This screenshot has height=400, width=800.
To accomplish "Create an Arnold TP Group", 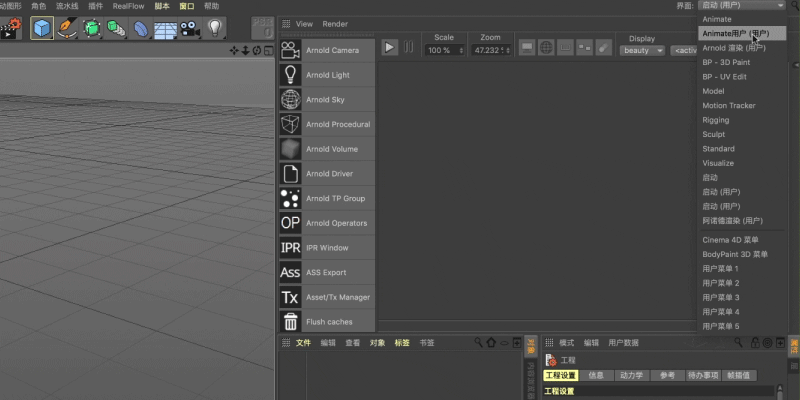I will coord(327,198).
